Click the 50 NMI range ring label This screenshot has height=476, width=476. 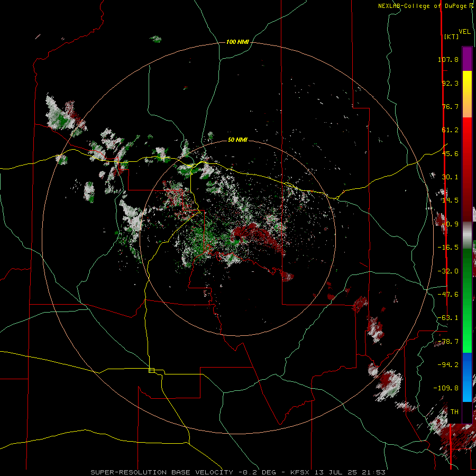tap(237, 140)
